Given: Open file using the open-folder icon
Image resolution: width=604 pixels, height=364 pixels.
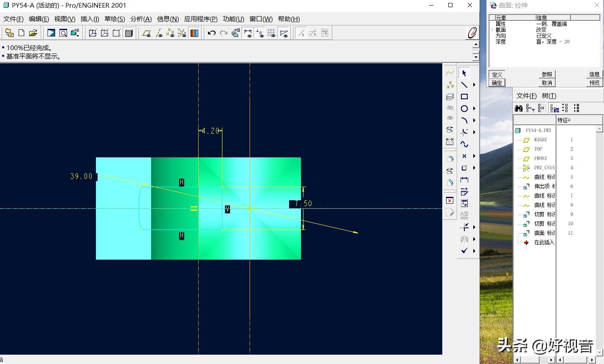Looking at the screenshot, I should (33, 33).
